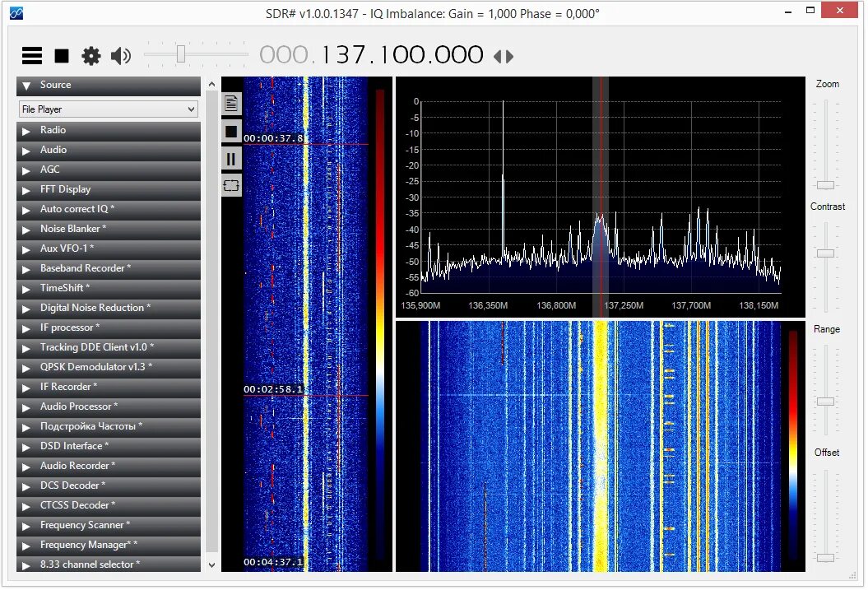Expand the Audio Recorder panel

(109, 466)
